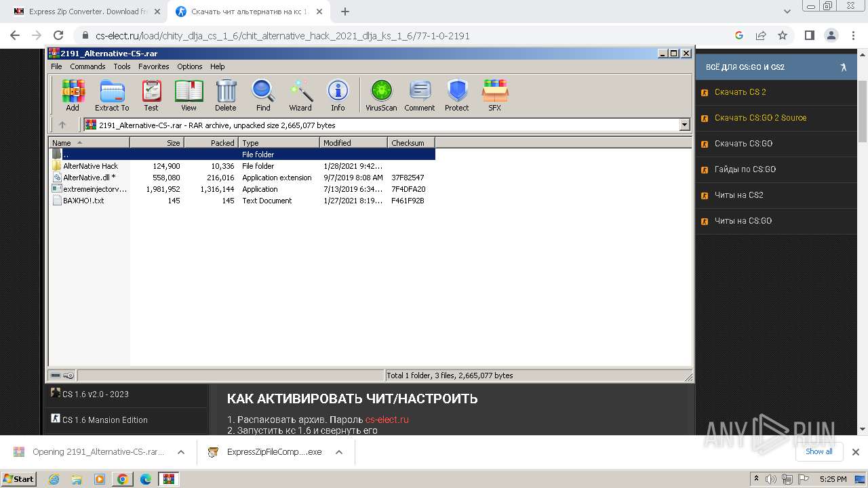This screenshot has height=488, width=868.
Task: Open the Chrome side panel icon
Action: [809, 35]
